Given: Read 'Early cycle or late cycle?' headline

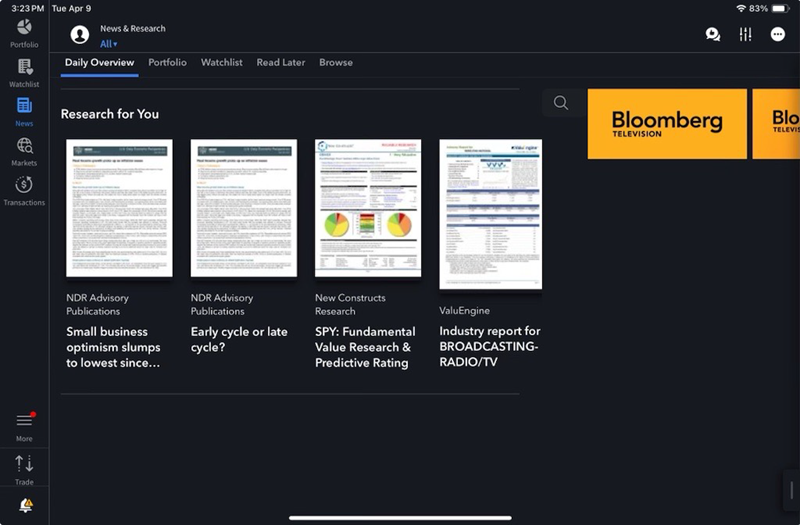Looking at the screenshot, I should (239, 339).
